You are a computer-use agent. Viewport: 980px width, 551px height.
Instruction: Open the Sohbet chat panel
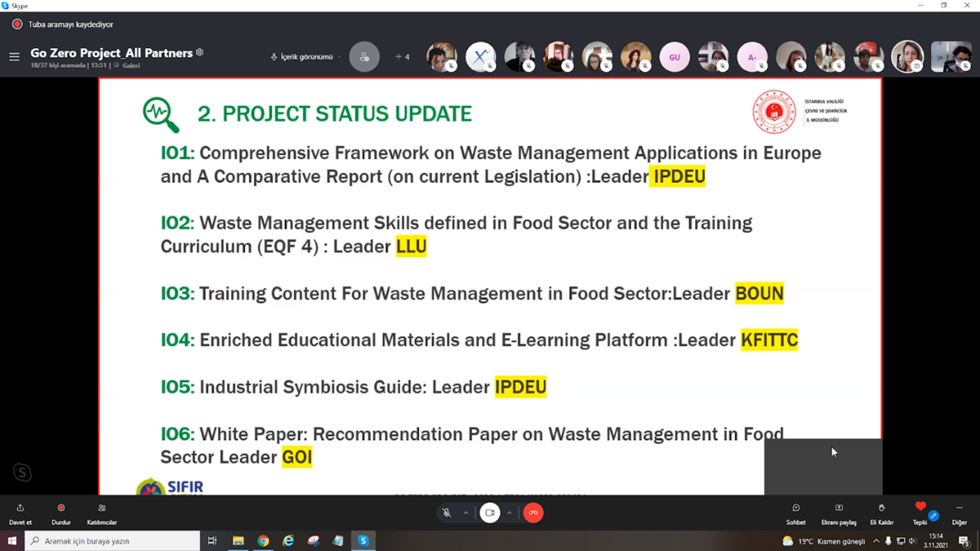(x=795, y=508)
